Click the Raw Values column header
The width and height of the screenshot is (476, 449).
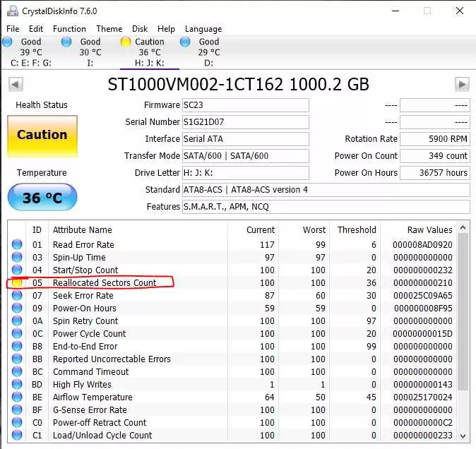click(429, 230)
